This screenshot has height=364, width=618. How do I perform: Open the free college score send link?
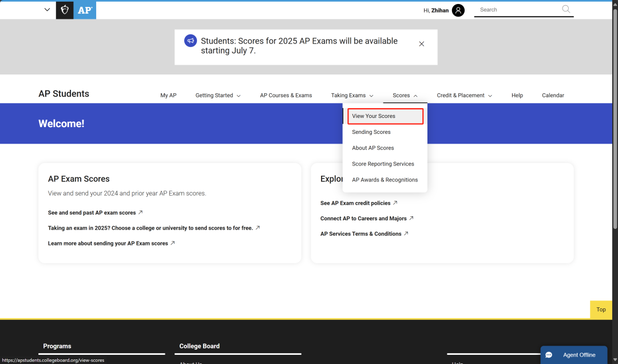154,228
